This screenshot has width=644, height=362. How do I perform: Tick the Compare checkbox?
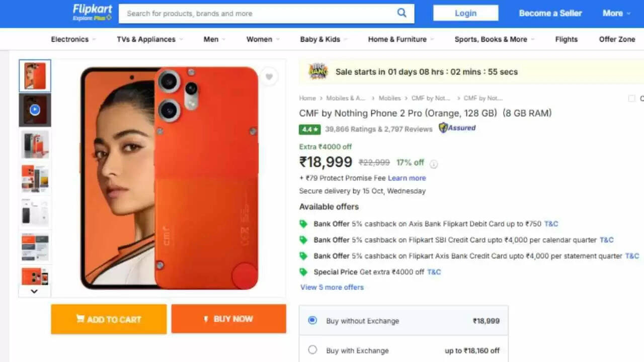point(631,99)
